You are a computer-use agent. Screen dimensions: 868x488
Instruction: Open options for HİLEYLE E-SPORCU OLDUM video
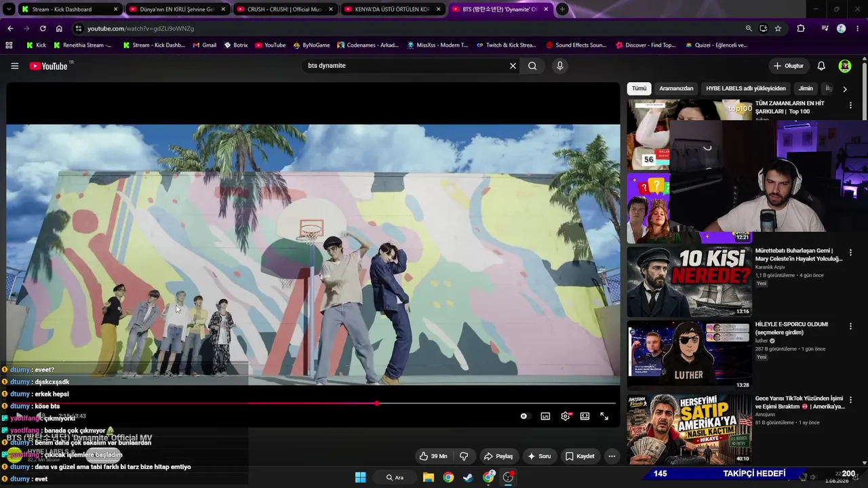coord(850,327)
